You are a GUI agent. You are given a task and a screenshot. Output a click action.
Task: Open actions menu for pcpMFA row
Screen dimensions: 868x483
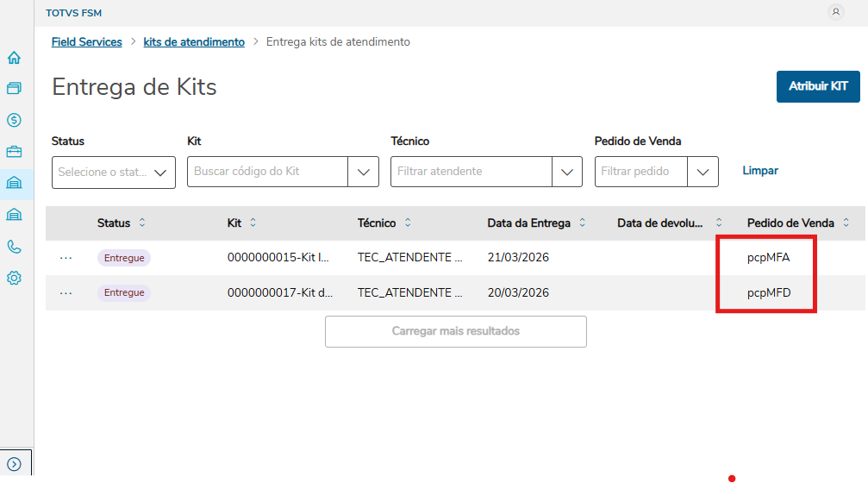pos(66,258)
